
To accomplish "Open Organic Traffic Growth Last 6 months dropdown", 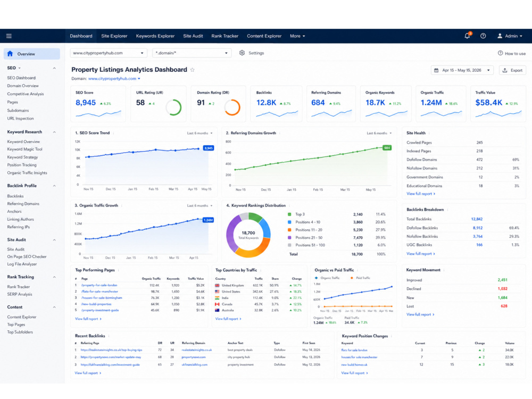I will coord(200,205).
